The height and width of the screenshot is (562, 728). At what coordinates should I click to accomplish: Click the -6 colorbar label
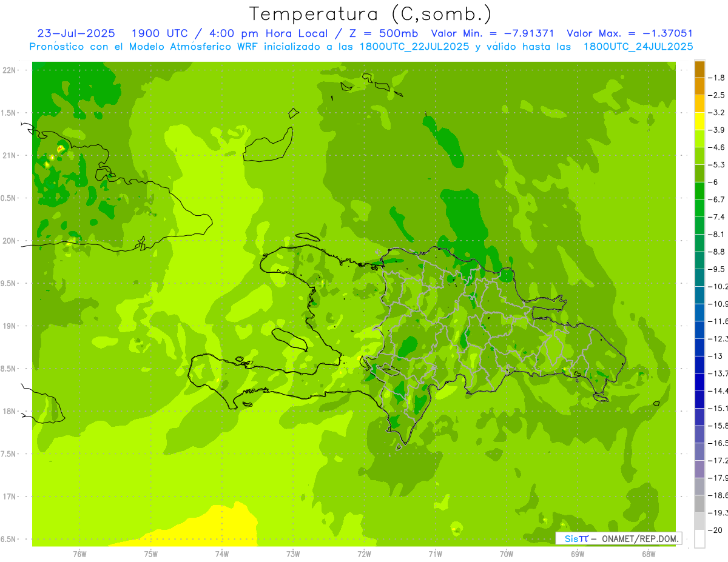click(x=715, y=182)
